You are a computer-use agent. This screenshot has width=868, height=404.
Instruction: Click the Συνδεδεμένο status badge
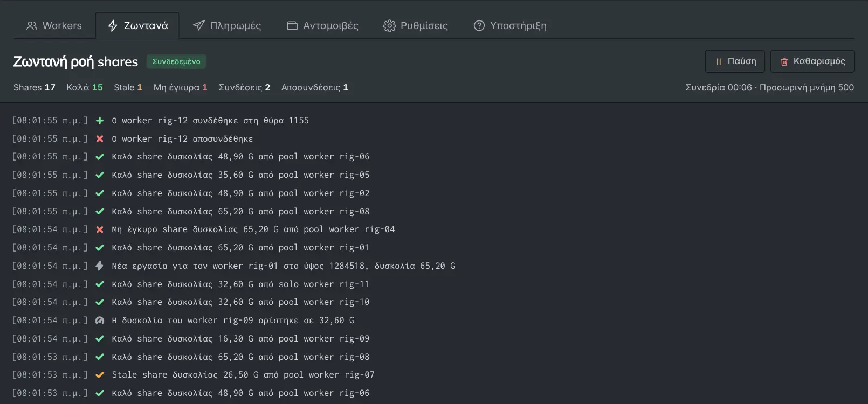(x=176, y=61)
